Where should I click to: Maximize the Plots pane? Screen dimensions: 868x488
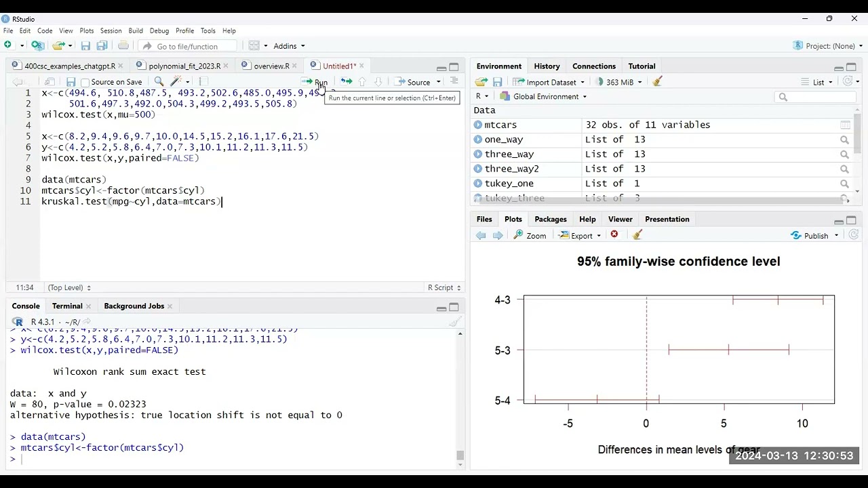click(851, 220)
